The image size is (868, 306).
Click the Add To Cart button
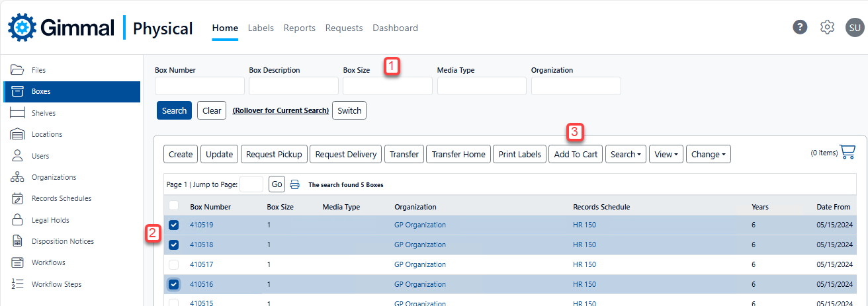click(x=575, y=154)
